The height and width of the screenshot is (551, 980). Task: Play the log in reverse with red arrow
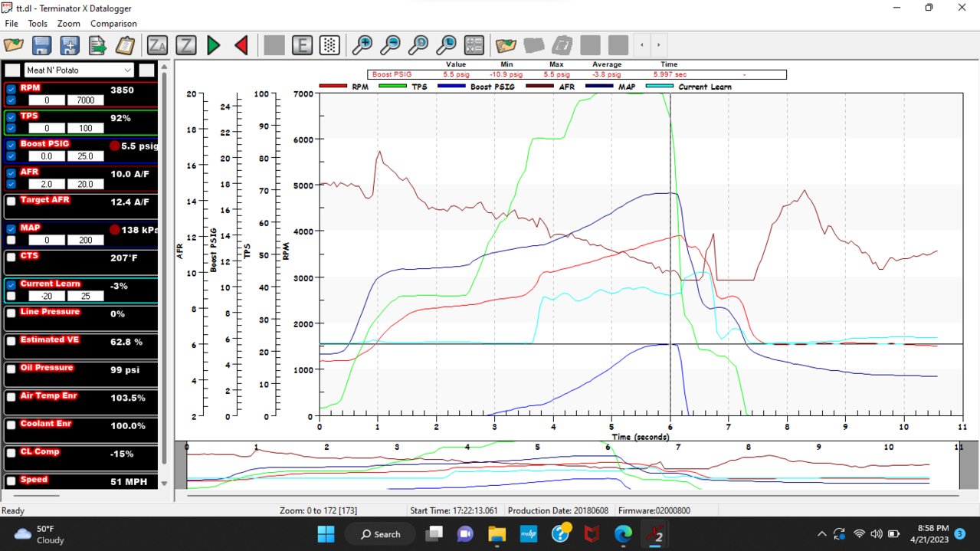(x=241, y=45)
